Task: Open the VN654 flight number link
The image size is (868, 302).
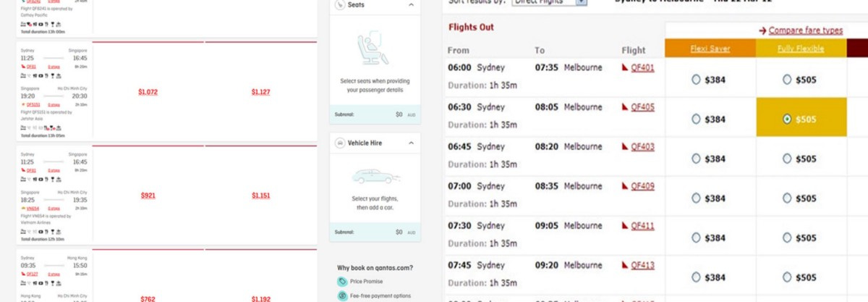Action: pyautogui.click(x=33, y=207)
